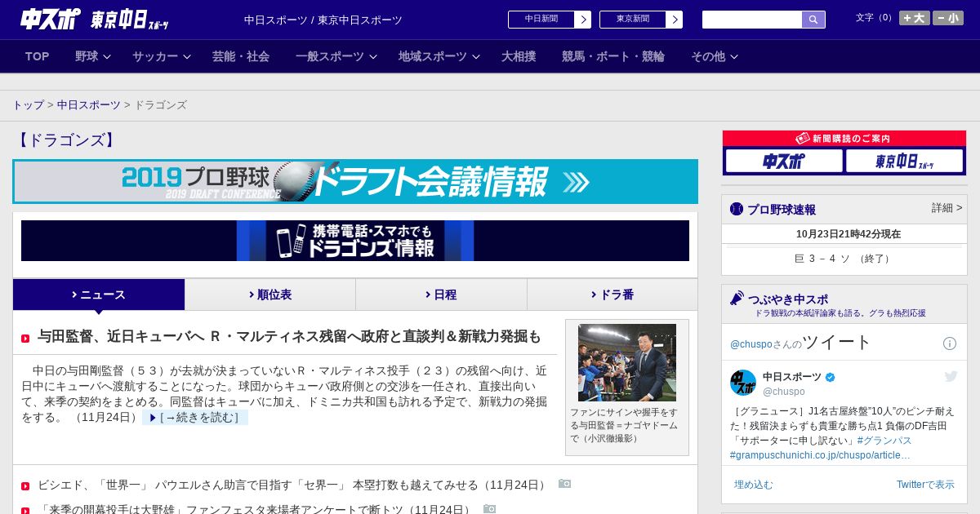Image resolution: width=980 pixels, height=514 pixels.
Task: Open the 新聞購読のご案内 header
Action: pos(844,139)
